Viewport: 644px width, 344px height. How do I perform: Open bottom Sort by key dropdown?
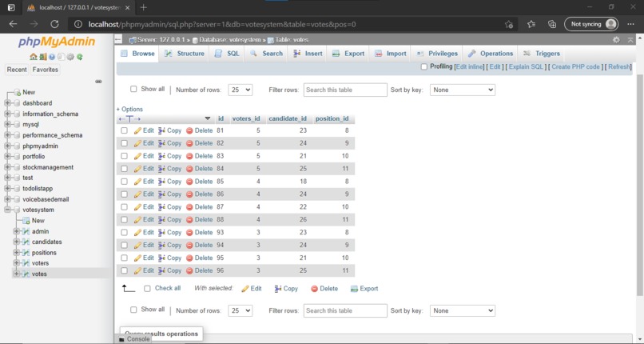tap(463, 310)
